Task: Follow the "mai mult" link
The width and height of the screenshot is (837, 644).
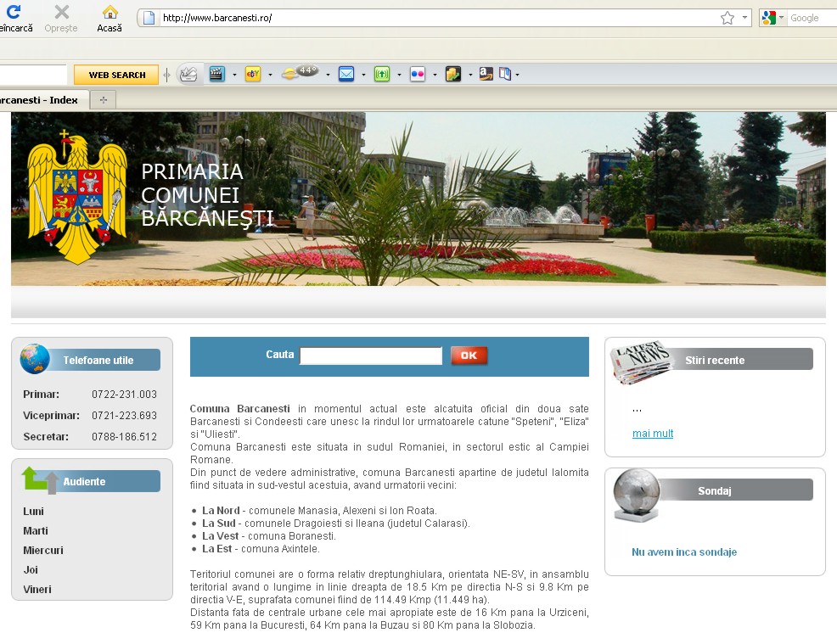Action: [x=653, y=434]
